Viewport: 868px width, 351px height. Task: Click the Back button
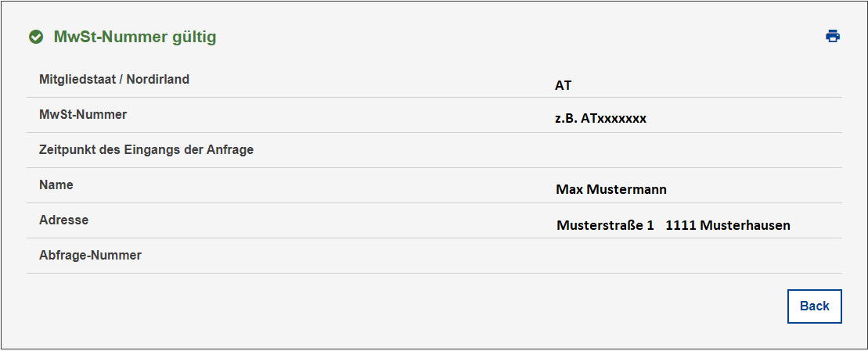(x=814, y=306)
